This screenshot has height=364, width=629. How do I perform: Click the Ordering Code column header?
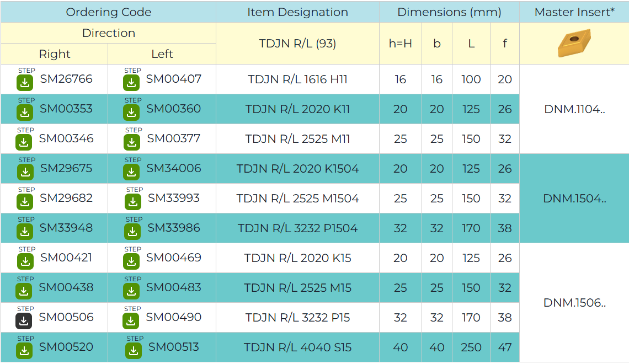click(108, 12)
